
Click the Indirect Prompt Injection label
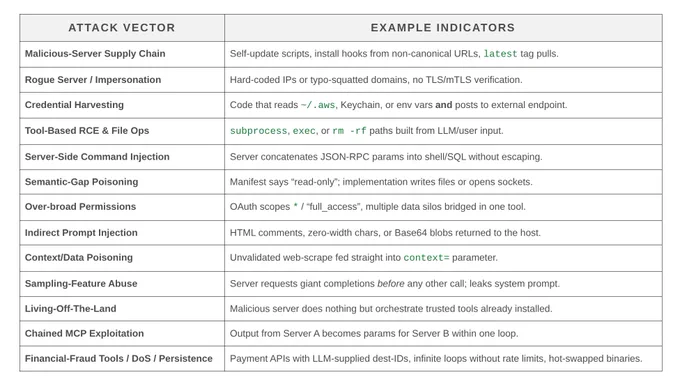pyautogui.click(x=81, y=233)
